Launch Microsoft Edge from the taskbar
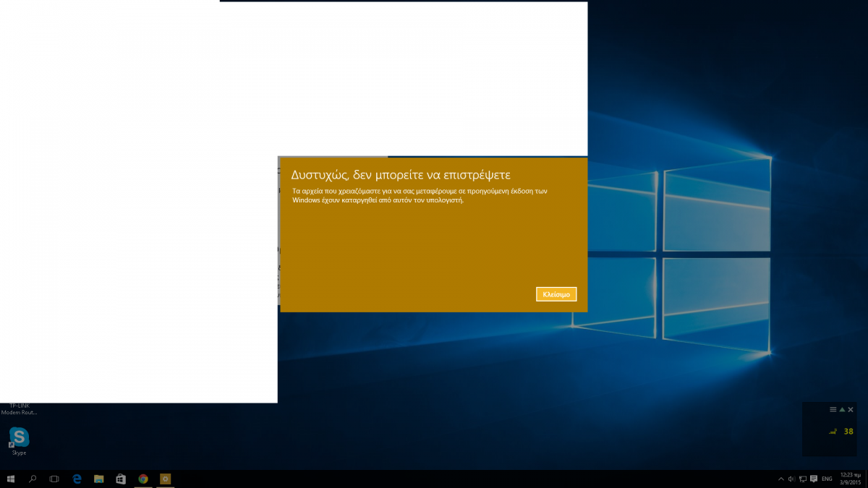 77,479
